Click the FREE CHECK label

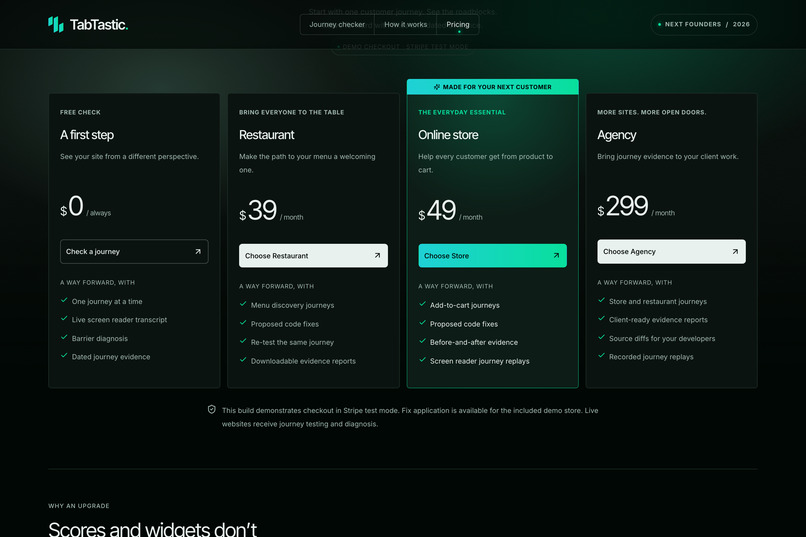(x=80, y=112)
